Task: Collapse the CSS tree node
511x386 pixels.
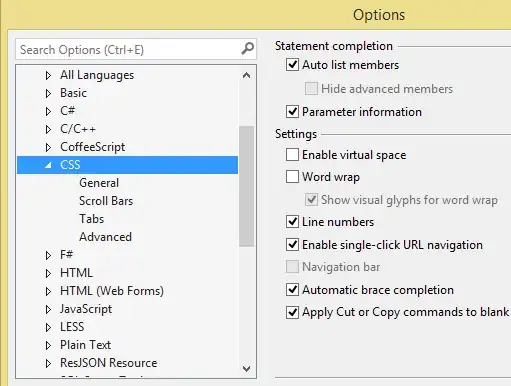Action: [49, 165]
